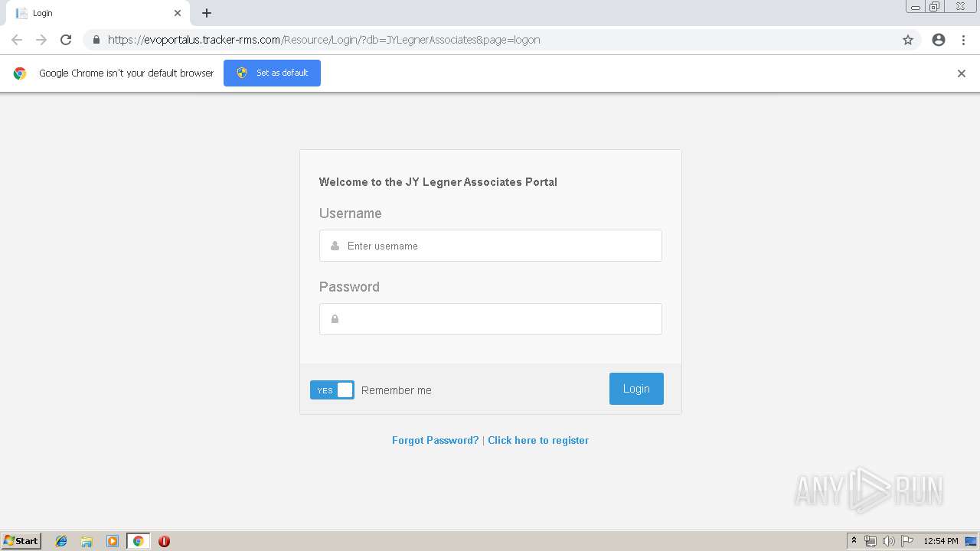
Task: Show hidden system tray icons
Action: [854, 541]
